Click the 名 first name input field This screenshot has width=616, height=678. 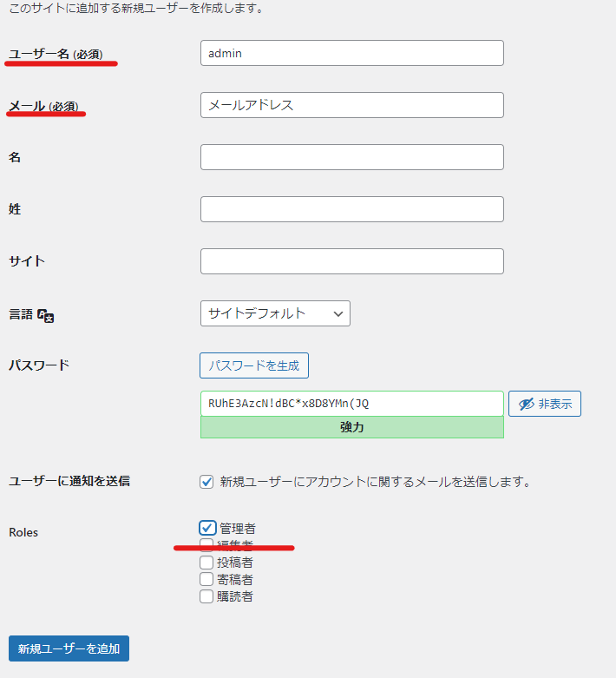(x=351, y=157)
